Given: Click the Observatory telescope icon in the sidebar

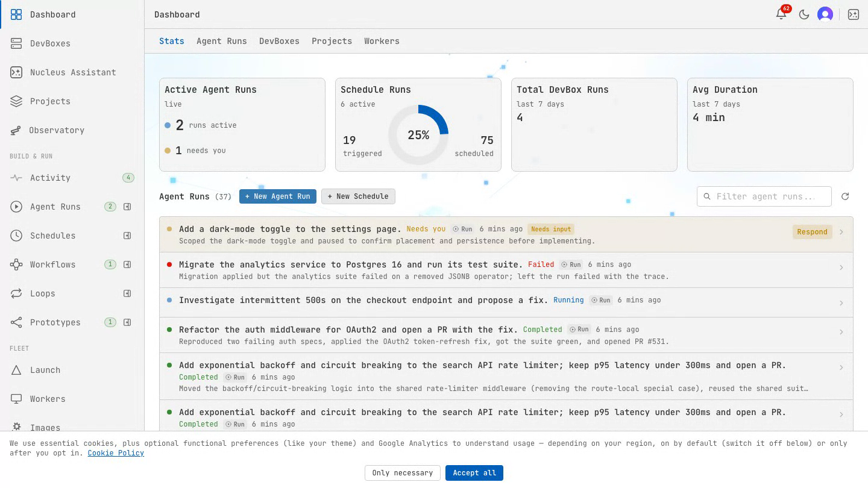Looking at the screenshot, I should coord(16,130).
